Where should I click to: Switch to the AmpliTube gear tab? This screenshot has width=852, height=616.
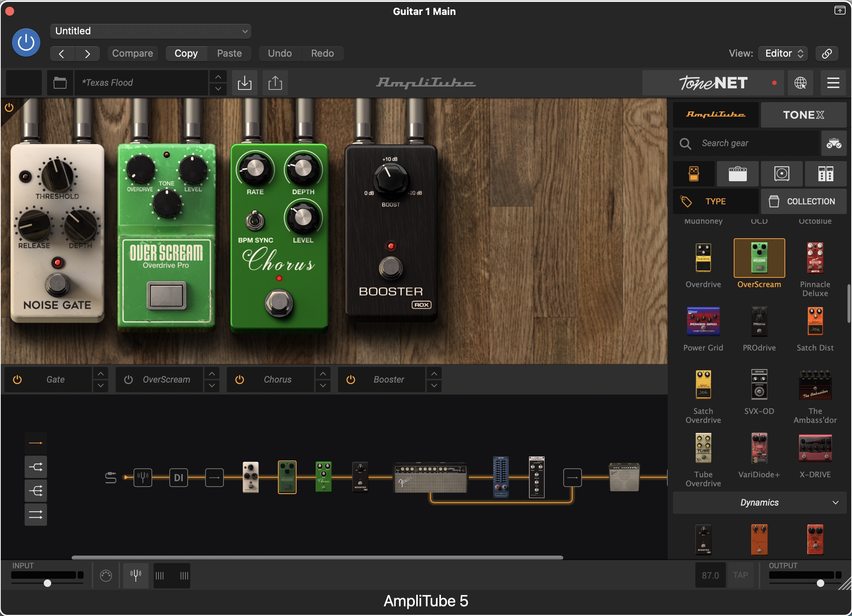(x=715, y=114)
